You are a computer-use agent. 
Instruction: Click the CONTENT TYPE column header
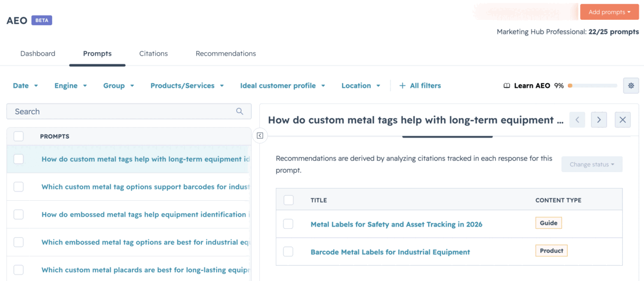558,200
